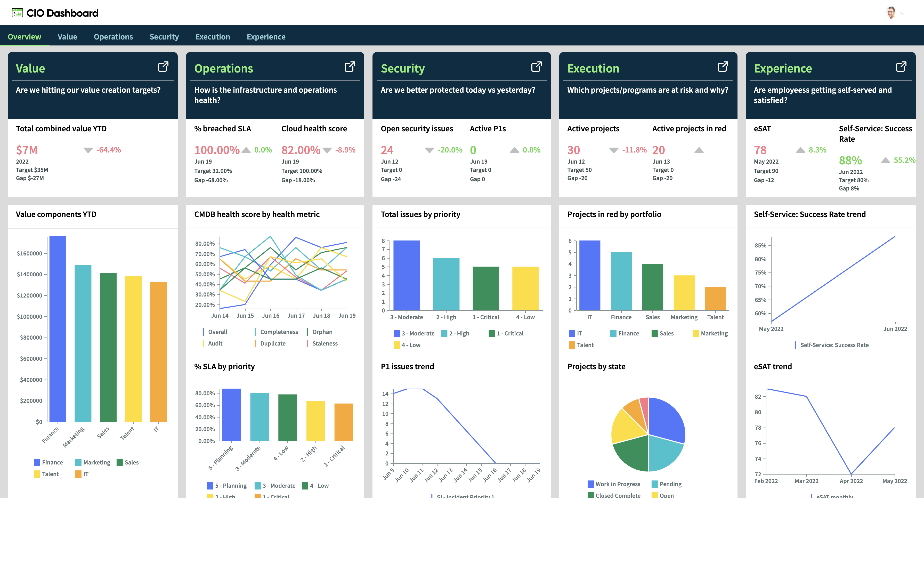Switch to the Operations tab
The width and height of the screenshot is (924, 578).
tap(114, 37)
